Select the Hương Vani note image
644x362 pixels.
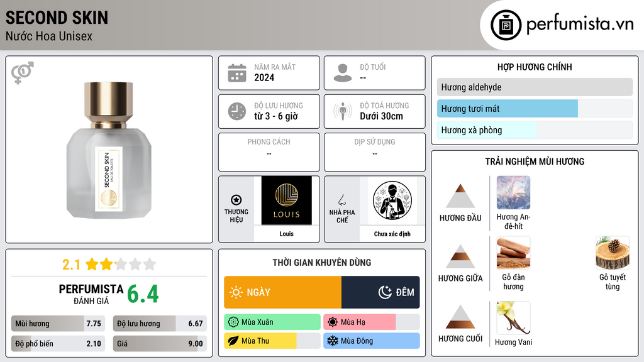[513, 317]
